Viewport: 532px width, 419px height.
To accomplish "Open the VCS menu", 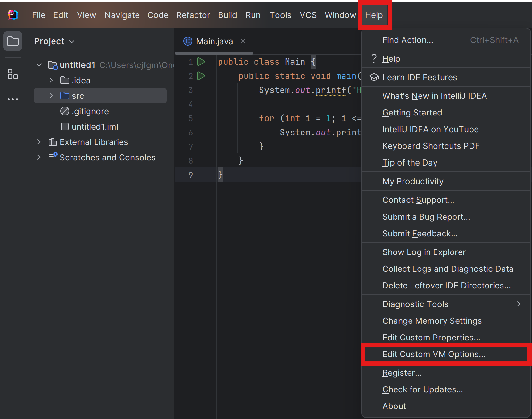I will 308,15.
